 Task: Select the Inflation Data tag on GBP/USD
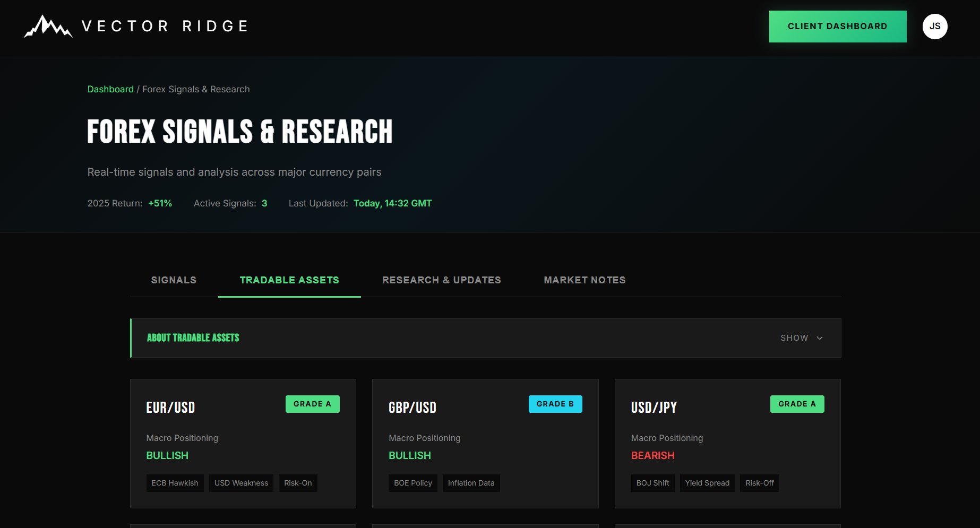tap(471, 483)
